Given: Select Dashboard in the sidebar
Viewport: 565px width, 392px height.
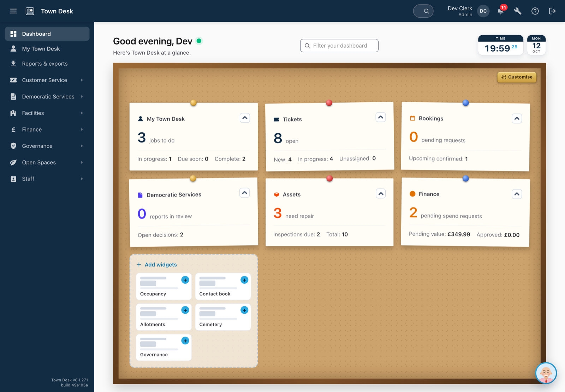Looking at the screenshot, I should pos(47,34).
